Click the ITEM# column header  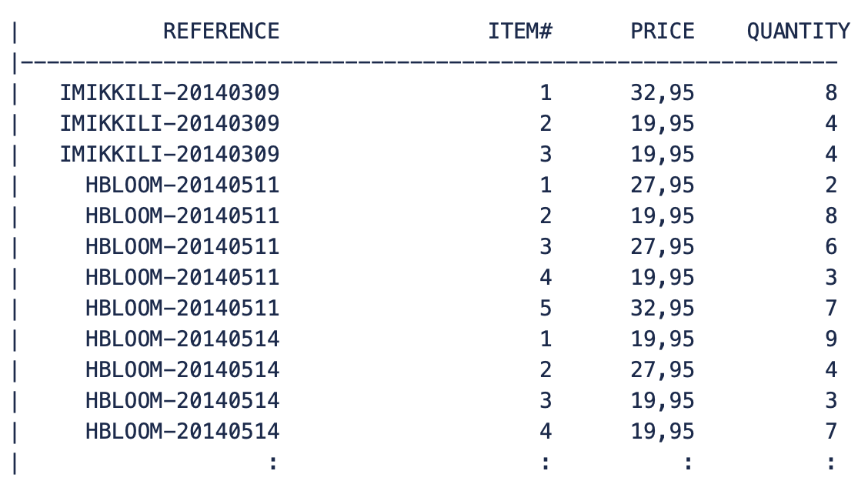[x=520, y=32]
